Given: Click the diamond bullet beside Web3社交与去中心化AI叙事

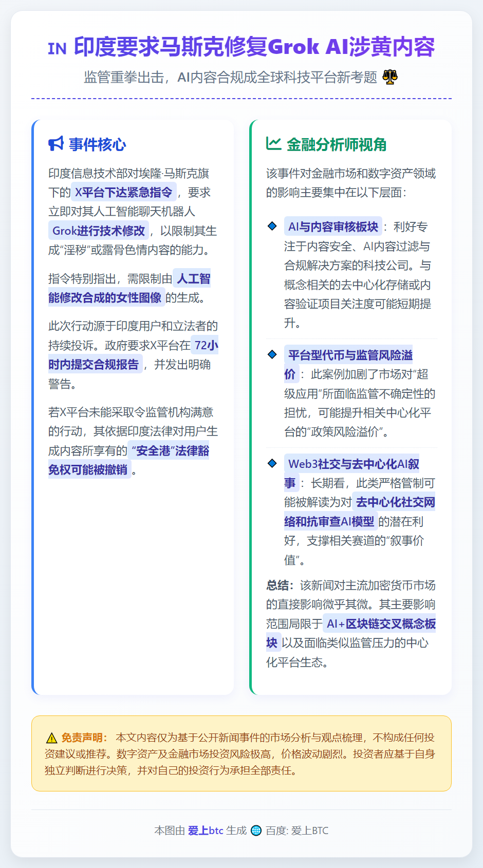Looking at the screenshot, I should (x=272, y=463).
